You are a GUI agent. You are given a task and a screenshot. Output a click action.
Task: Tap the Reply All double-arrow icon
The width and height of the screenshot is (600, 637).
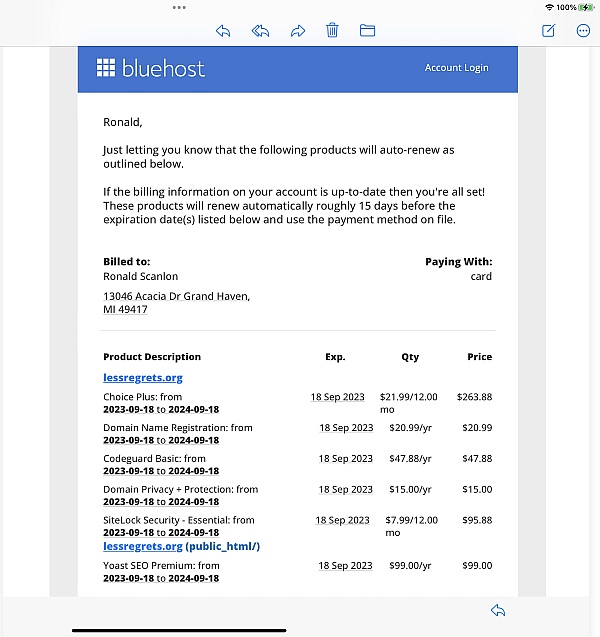pyautogui.click(x=260, y=31)
